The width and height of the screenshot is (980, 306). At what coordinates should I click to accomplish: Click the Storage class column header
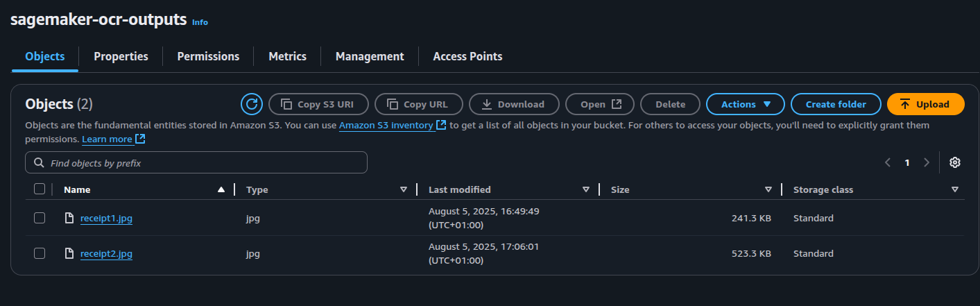[823, 189]
